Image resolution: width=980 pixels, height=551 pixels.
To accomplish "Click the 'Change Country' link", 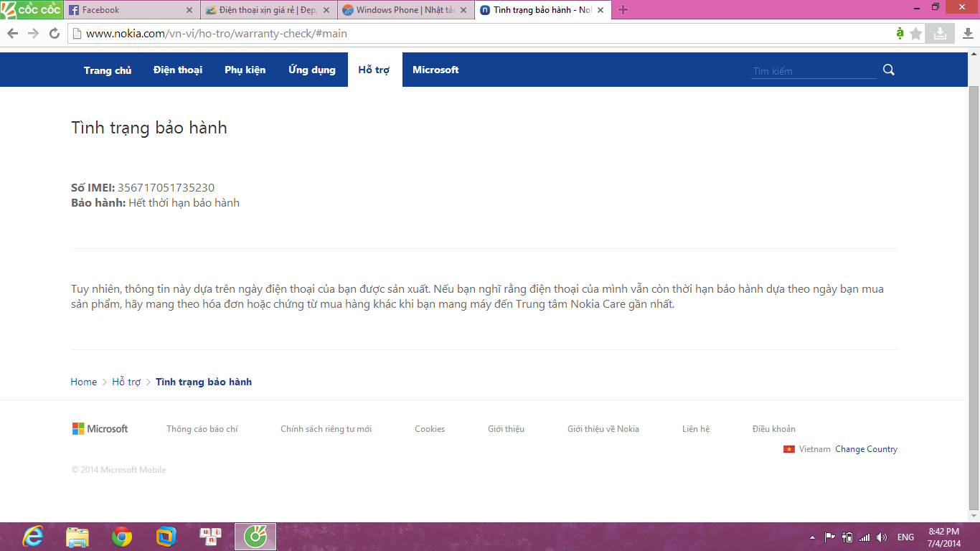I will [x=866, y=449].
